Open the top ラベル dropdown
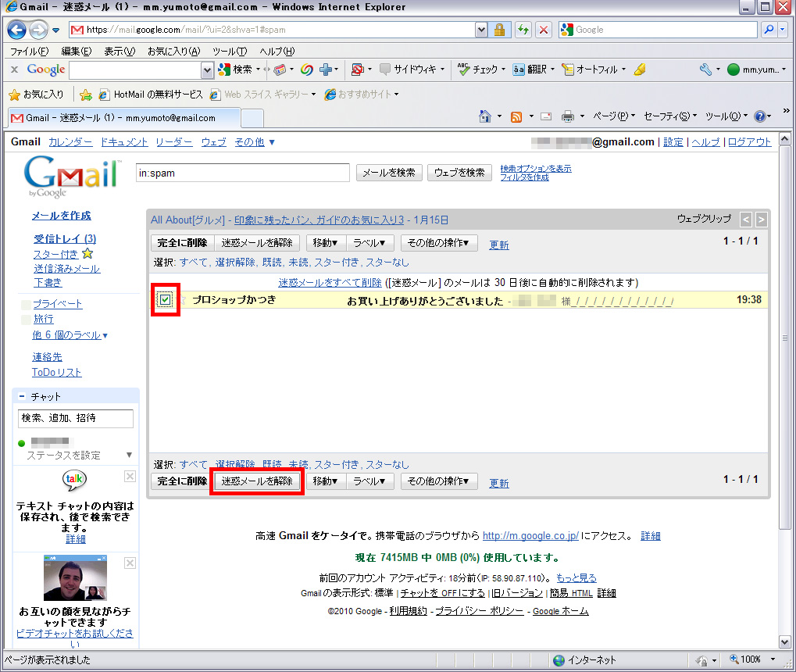 (369, 243)
